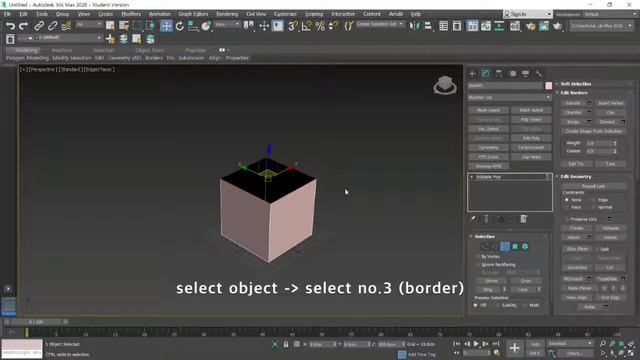Click the timeline time slider

[x=36, y=322]
